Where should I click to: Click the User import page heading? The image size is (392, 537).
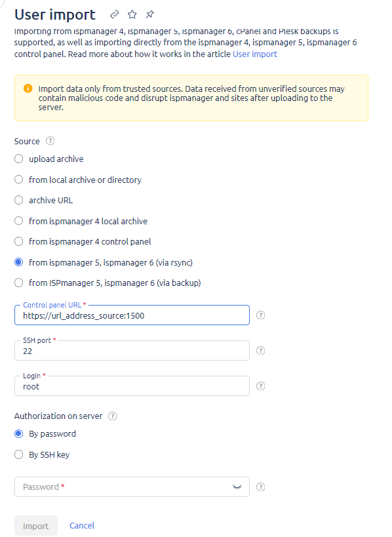[x=55, y=14]
